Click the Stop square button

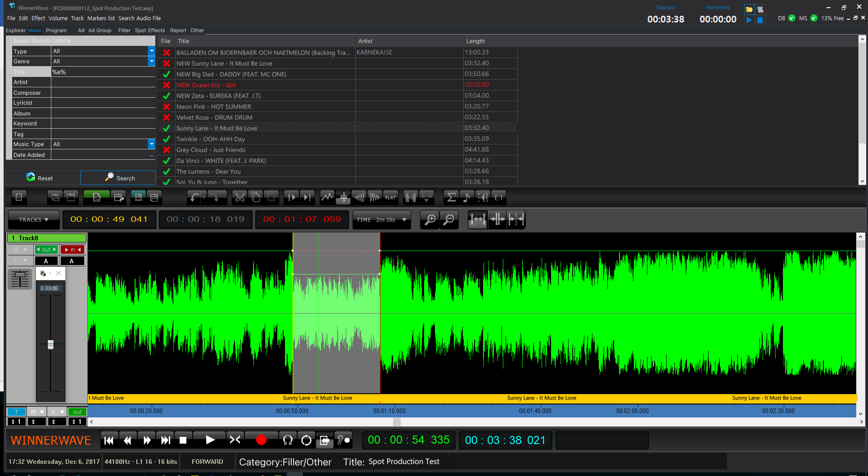(183, 440)
